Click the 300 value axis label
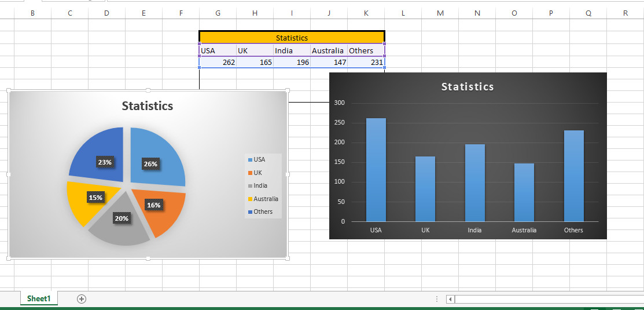Screen dimensions: 644x310 [340, 103]
